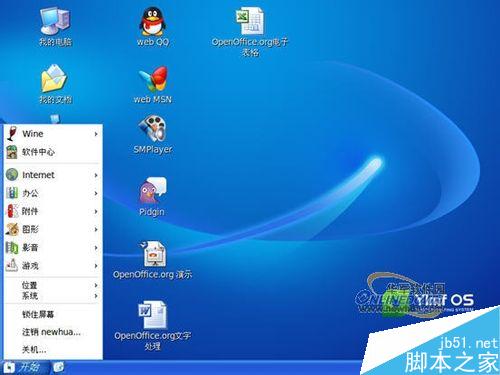Expand the Internet submenu arrow
The width and height of the screenshot is (500, 375).
(x=96, y=175)
